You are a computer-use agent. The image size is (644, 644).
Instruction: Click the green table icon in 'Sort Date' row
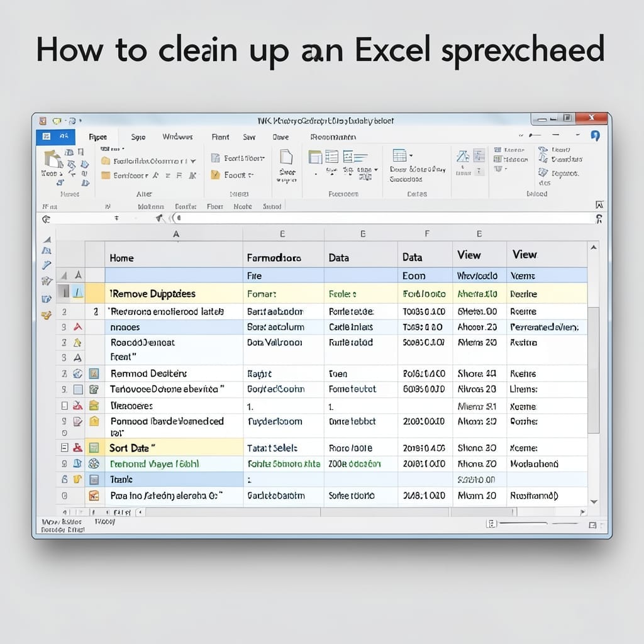tap(94, 448)
